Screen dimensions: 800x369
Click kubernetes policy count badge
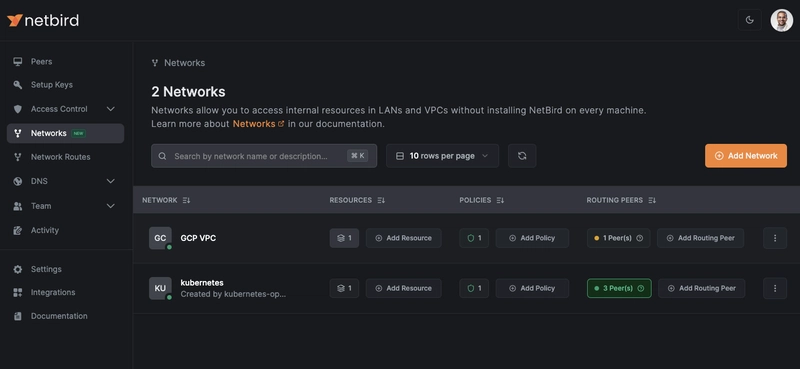pos(474,288)
